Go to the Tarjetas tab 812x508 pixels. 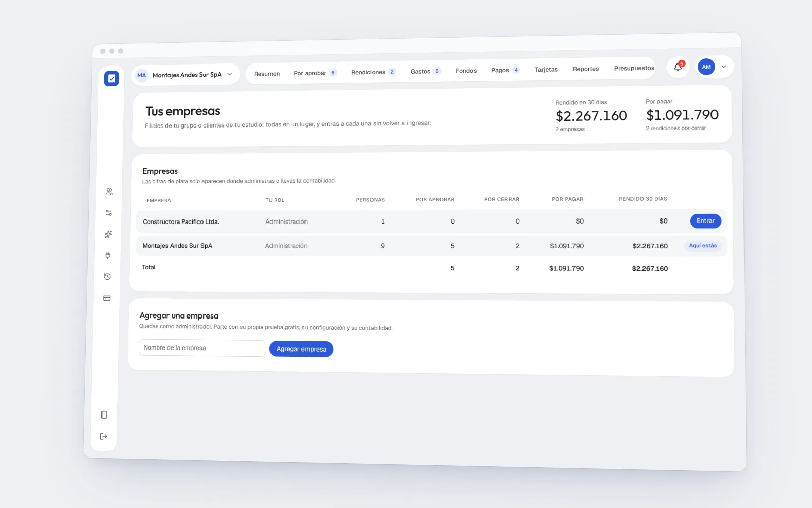pyautogui.click(x=546, y=69)
